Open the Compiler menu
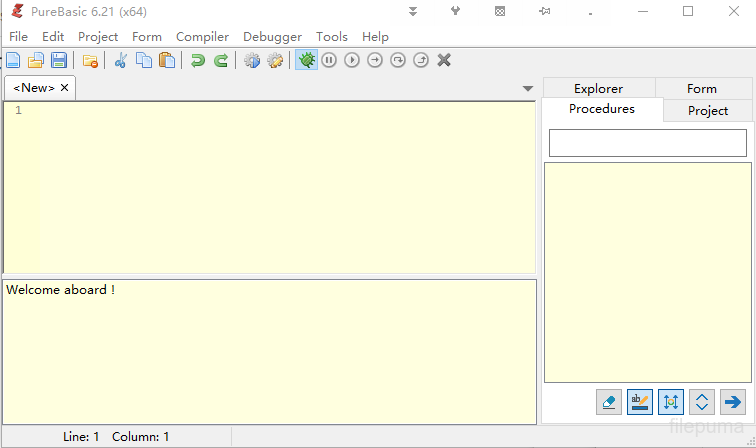Image resolution: width=756 pixels, height=448 pixels. pos(202,36)
